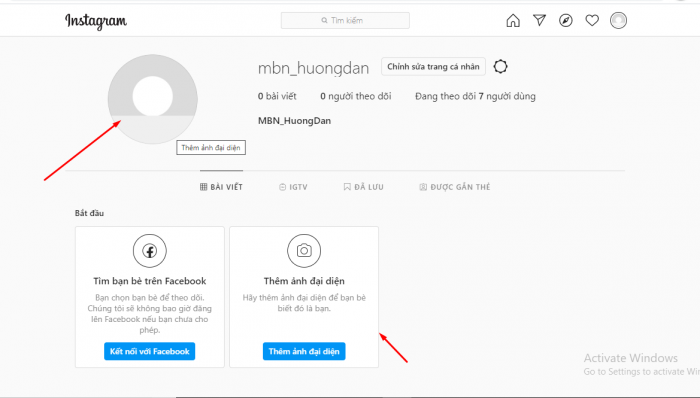Click the camera circle icon in card
Viewport: 700px width, 398px height.
coord(304,251)
